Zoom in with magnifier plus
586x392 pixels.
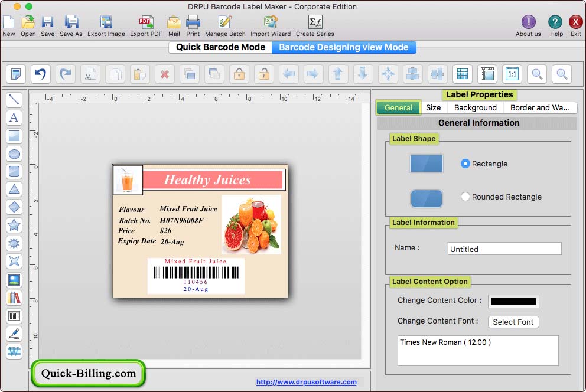coord(537,74)
